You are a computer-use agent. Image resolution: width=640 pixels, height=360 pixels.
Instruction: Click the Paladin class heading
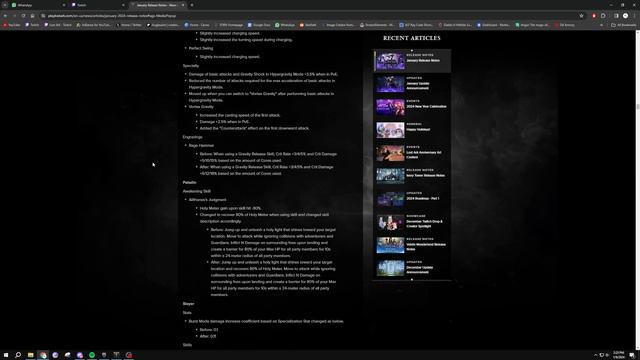coord(189,182)
